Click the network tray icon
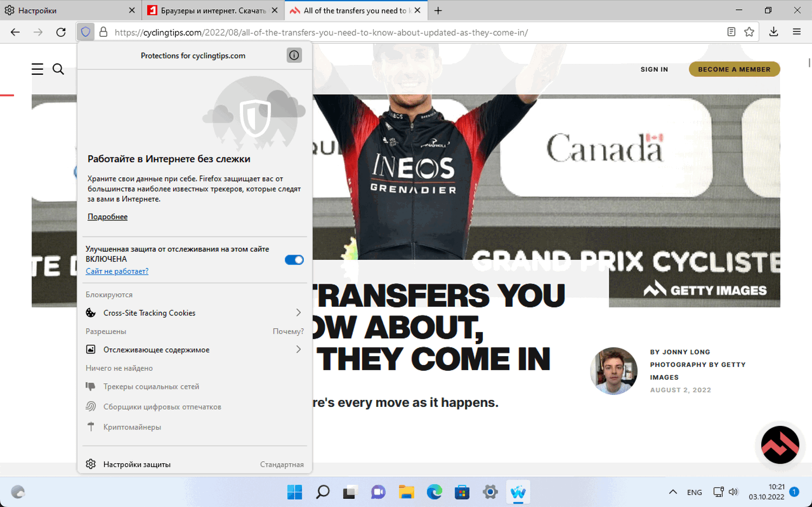This screenshot has width=812, height=507. tap(718, 492)
